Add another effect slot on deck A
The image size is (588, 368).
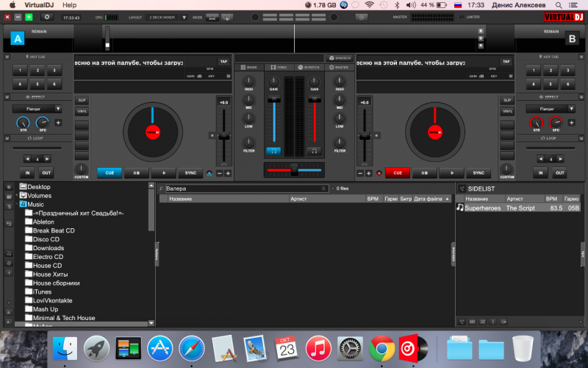coord(58,122)
